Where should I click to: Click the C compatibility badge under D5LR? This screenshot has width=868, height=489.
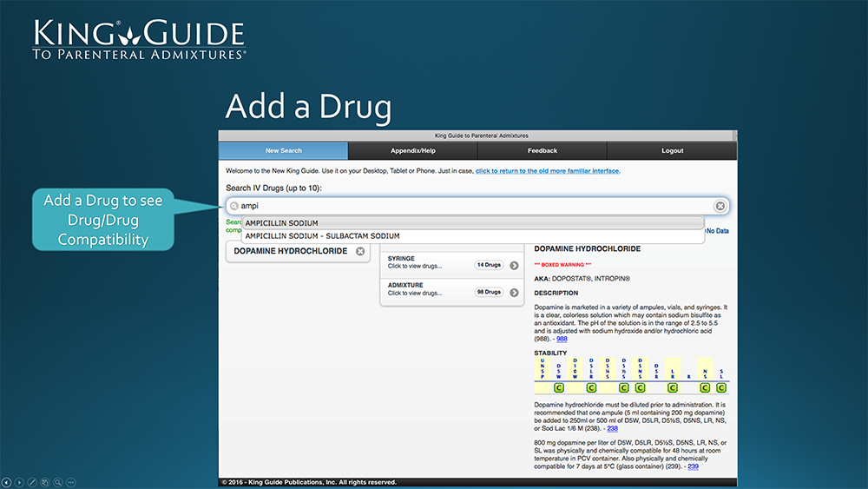[591, 387]
